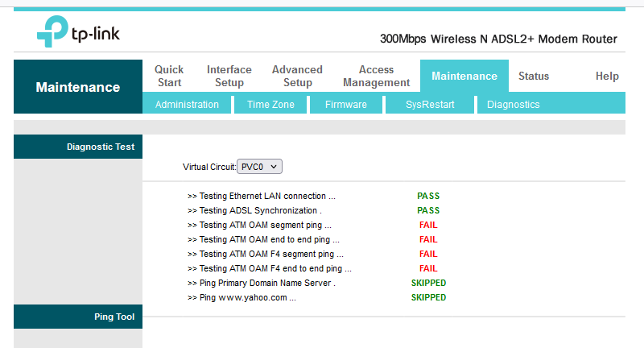Click the TP-Link logo
The width and height of the screenshot is (644, 348).
(78, 32)
